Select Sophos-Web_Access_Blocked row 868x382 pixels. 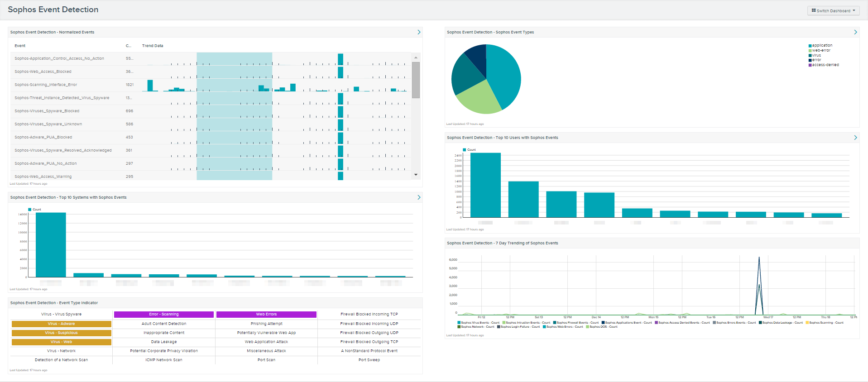pos(211,72)
